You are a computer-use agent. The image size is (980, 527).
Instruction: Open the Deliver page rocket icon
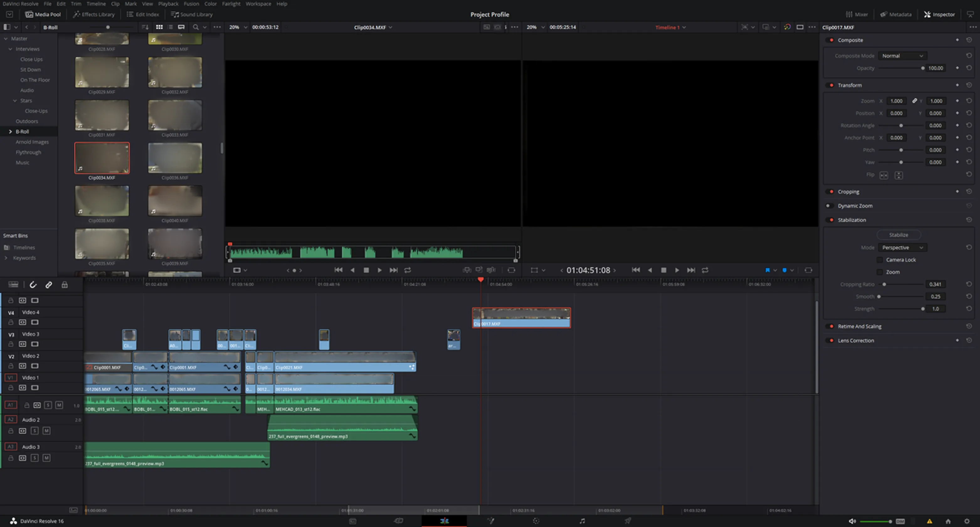pos(628,521)
